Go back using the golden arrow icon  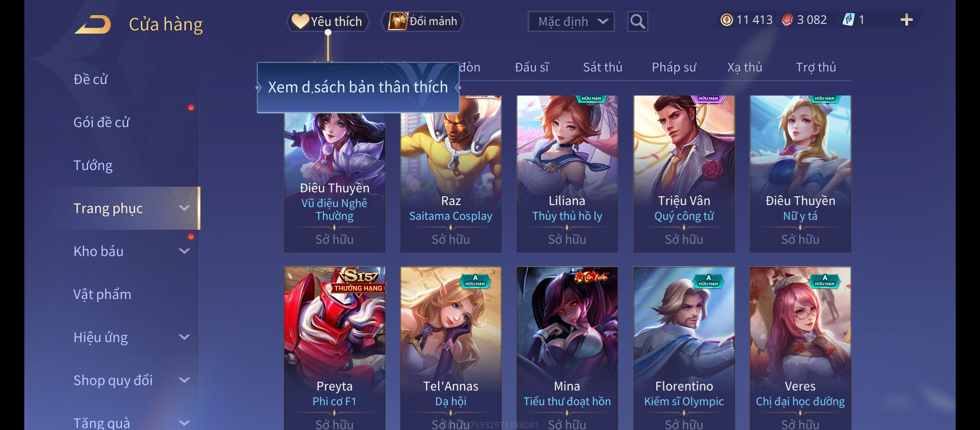coord(92,24)
